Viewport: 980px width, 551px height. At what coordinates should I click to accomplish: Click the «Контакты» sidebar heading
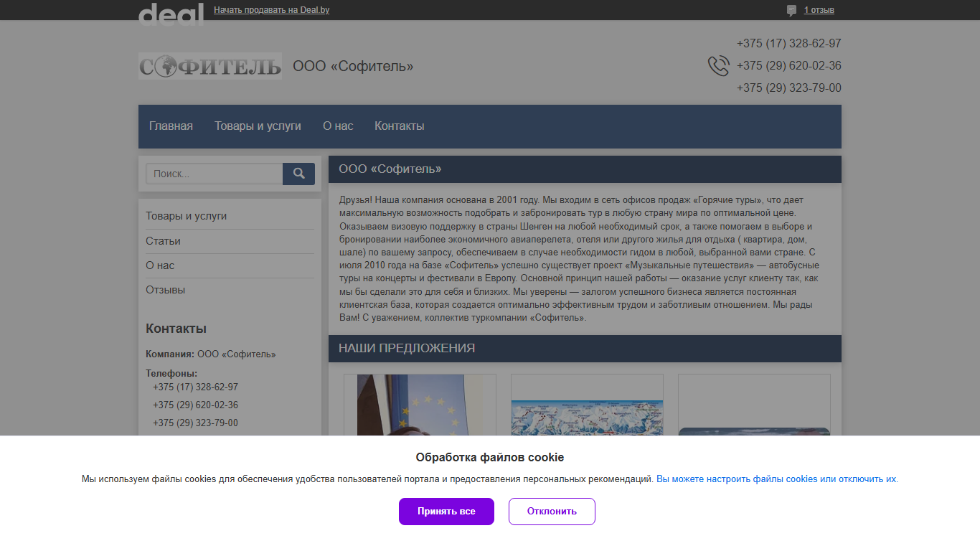176,329
